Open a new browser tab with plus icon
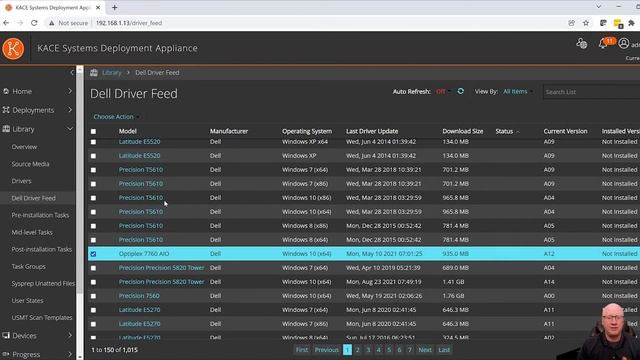This screenshot has width=640, height=360. coord(115,7)
